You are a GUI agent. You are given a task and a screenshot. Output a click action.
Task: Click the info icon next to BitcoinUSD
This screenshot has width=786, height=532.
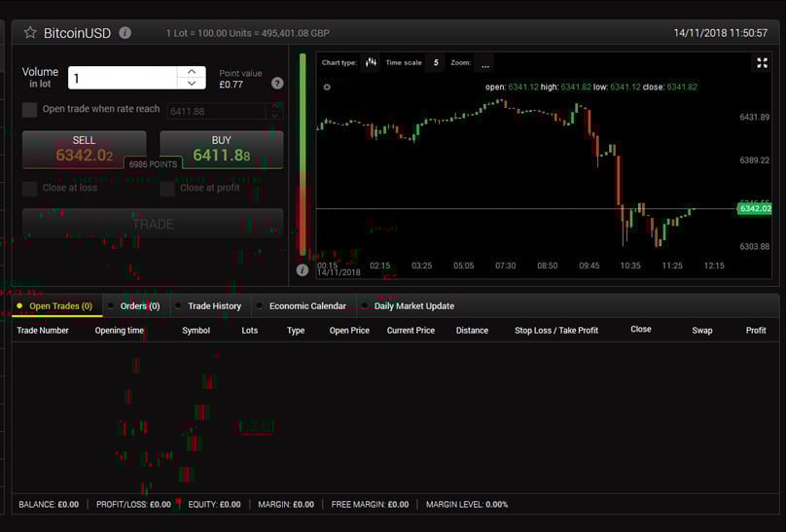[x=125, y=33]
